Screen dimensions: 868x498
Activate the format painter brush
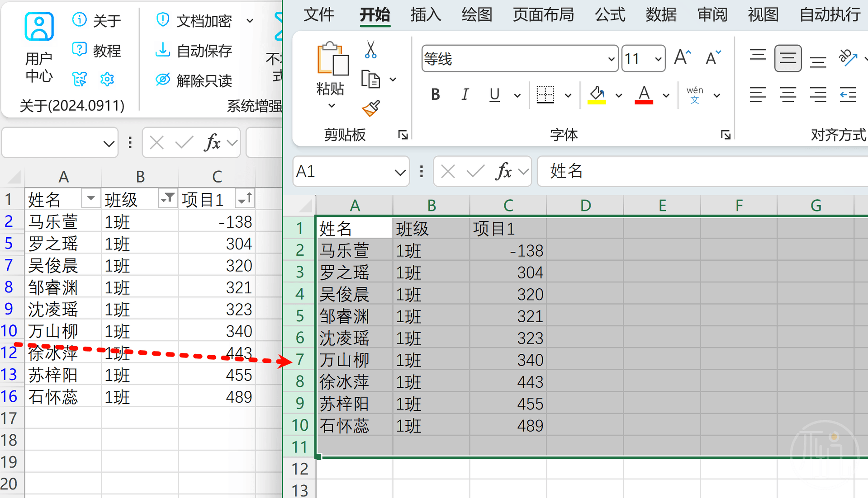[370, 108]
